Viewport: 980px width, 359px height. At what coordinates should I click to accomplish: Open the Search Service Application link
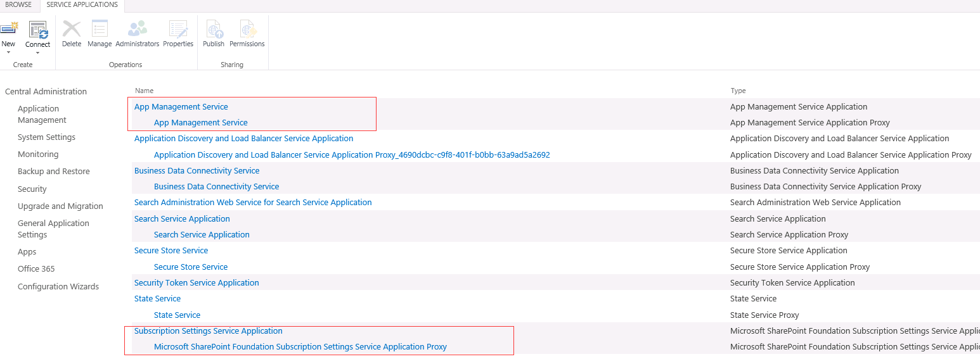(x=182, y=218)
